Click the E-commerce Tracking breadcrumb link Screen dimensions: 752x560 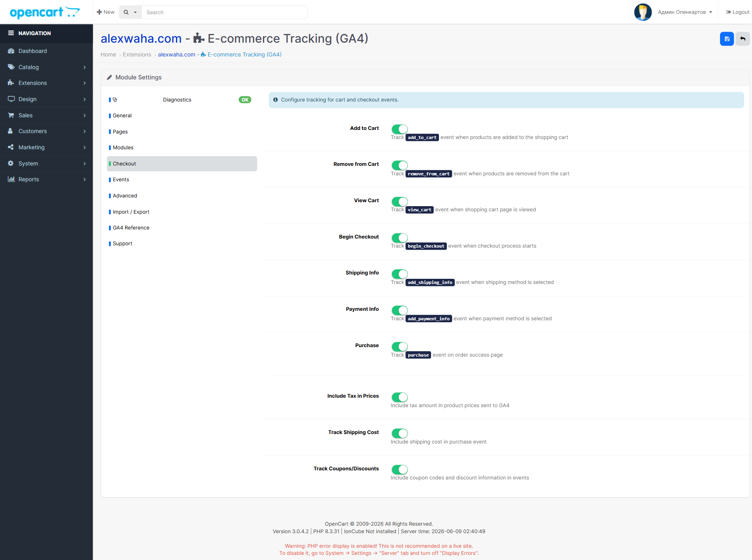[x=219, y=54]
